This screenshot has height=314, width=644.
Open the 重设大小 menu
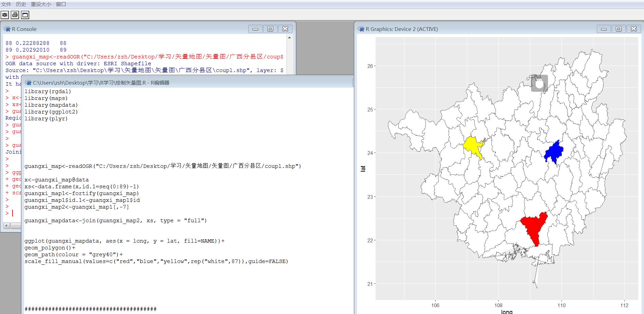point(41,4)
